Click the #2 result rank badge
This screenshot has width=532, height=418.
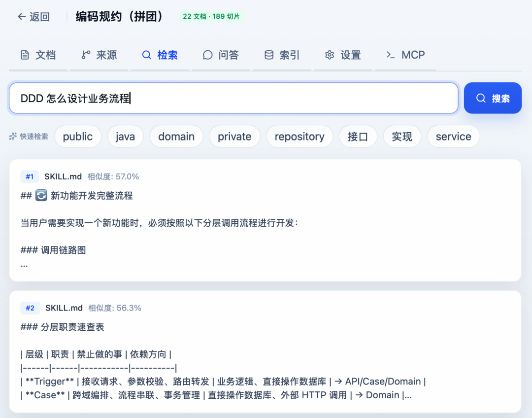pyautogui.click(x=30, y=308)
